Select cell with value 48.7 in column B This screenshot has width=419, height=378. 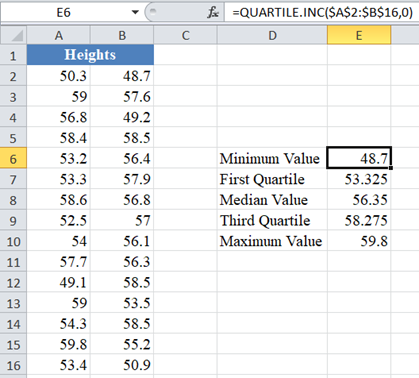pos(122,76)
